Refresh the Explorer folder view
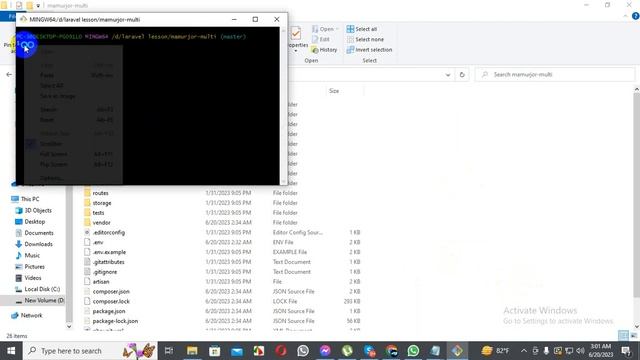Image resolution: width=640 pixels, height=360 pixels. (x=462, y=75)
